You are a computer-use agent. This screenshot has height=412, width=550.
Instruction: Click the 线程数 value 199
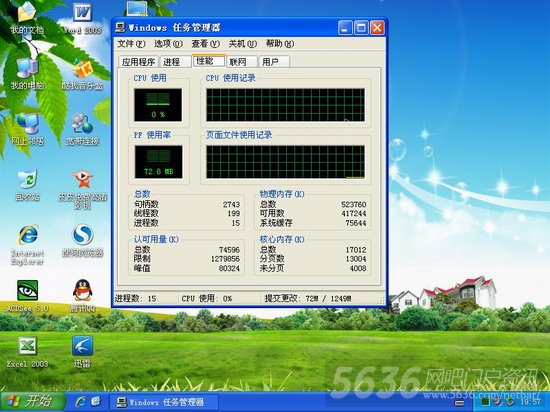click(234, 214)
